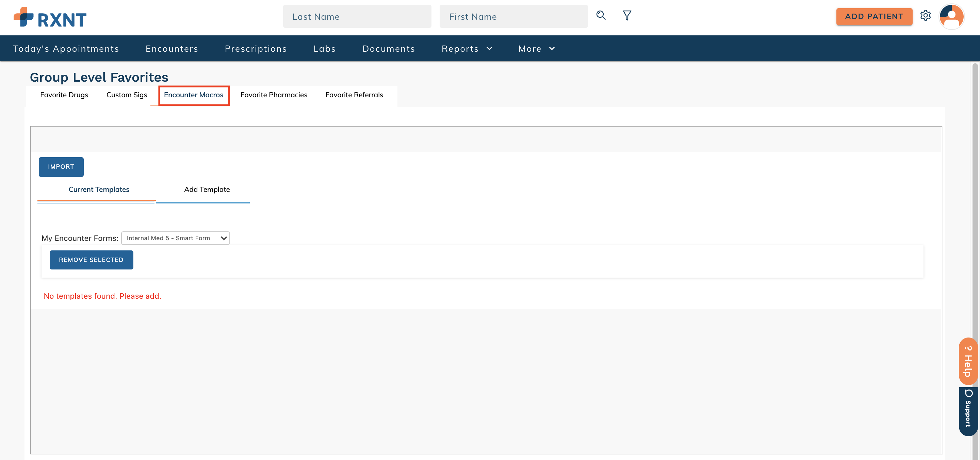The height and width of the screenshot is (460, 980).
Task: Open the Help panel on the right edge
Action: (x=968, y=360)
